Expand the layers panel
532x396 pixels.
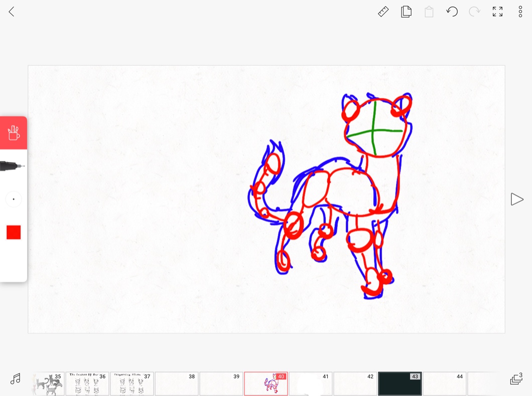pos(516,379)
